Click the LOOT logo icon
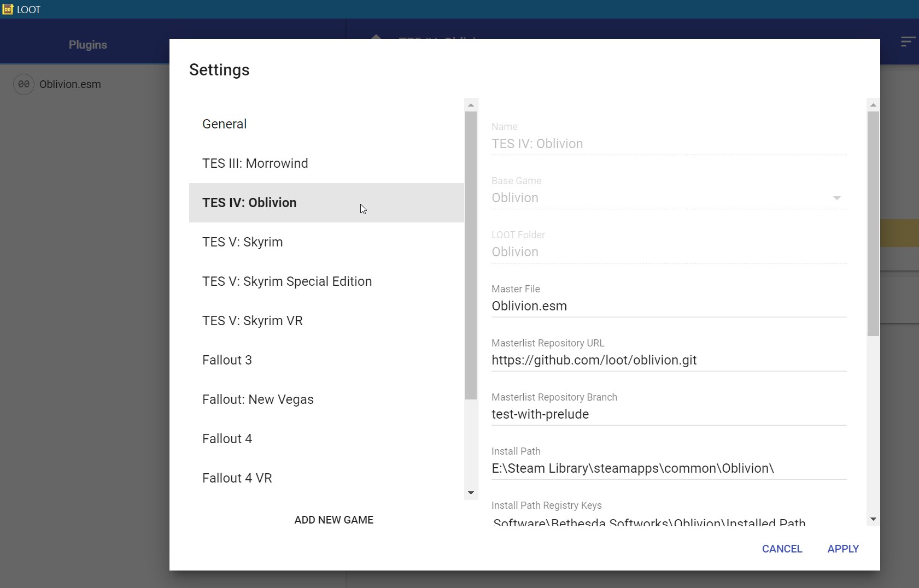The height and width of the screenshot is (588, 919). (x=7, y=9)
